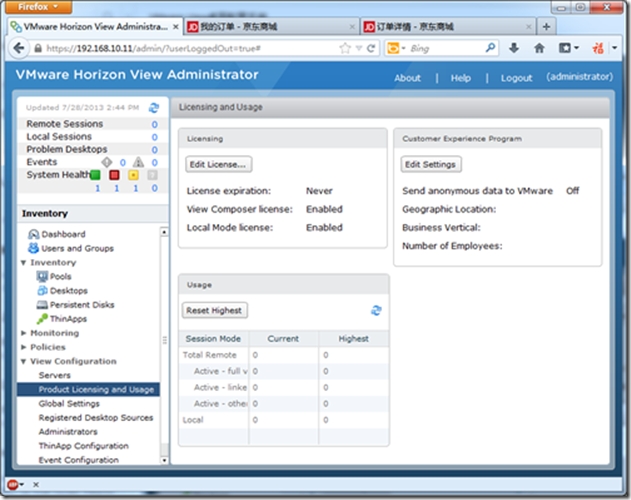Open the dropdown arrow next to the red add-on icon
This screenshot has width=631, height=500.
click(615, 48)
